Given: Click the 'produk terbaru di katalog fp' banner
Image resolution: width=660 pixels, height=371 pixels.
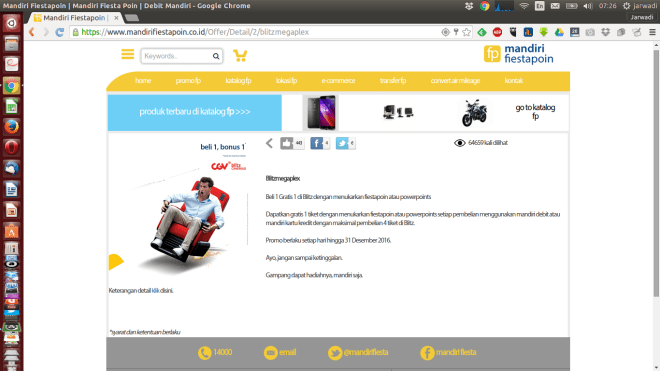Looking at the screenshot, I should (195, 112).
